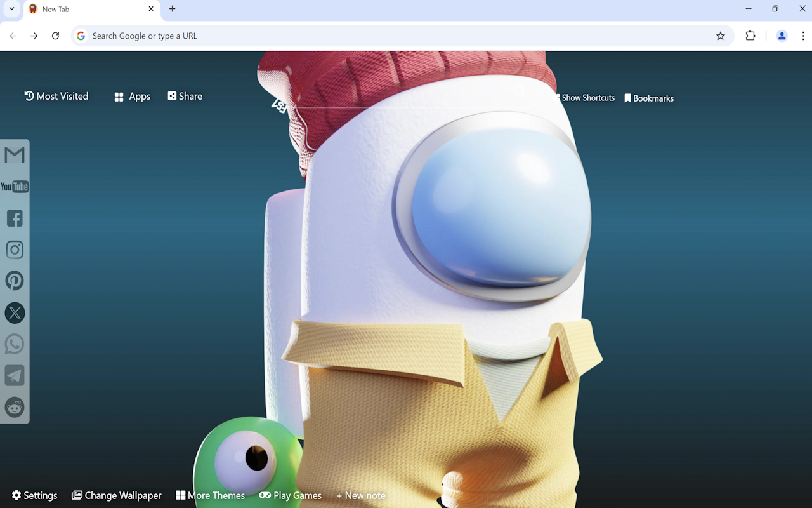Open Pinterest from the sidebar
The height and width of the screenshot is (508, 812).
point(15,281)
